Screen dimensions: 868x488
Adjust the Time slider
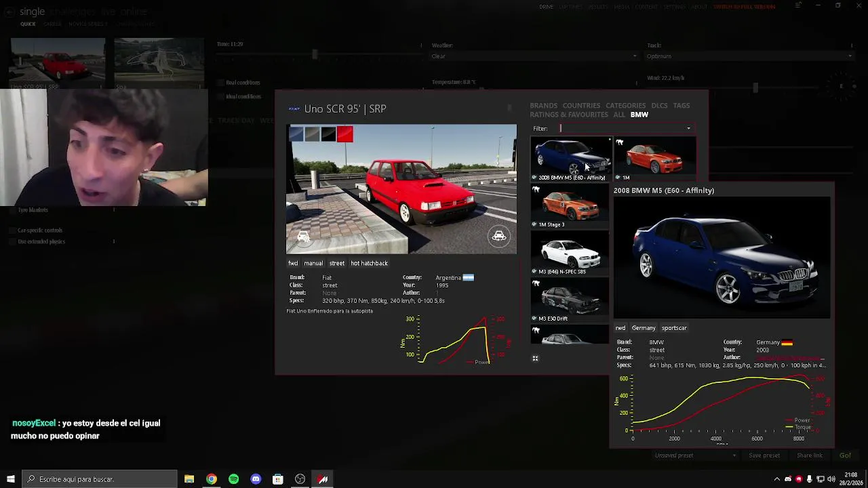click(314, 54)
